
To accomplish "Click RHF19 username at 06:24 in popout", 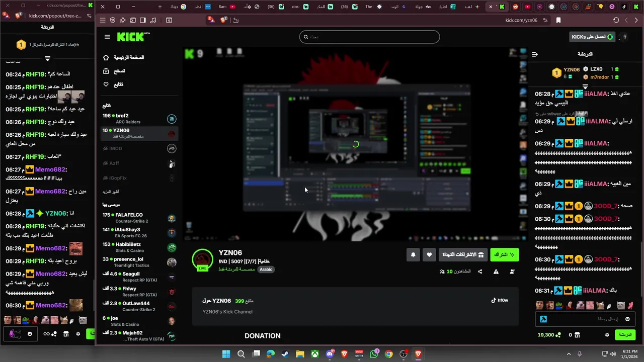I will pyautogui.click(x=36, y=74).
